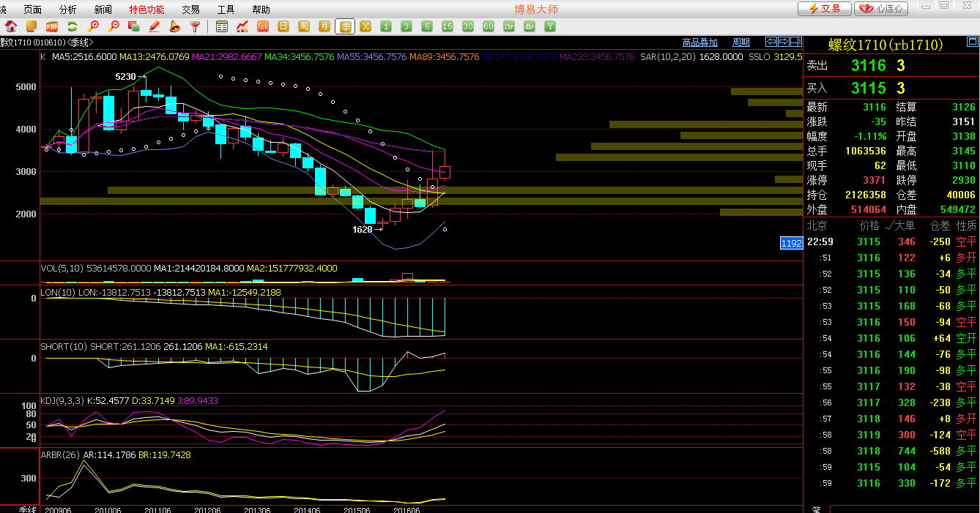The image size is (980, 513).
Task: Switch to 3-minute period
Action: tap(407, 26)
